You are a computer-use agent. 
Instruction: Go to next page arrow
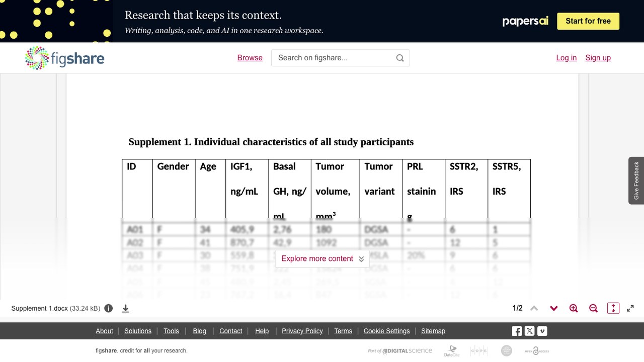pyautogui.click(x=554, y=308)
